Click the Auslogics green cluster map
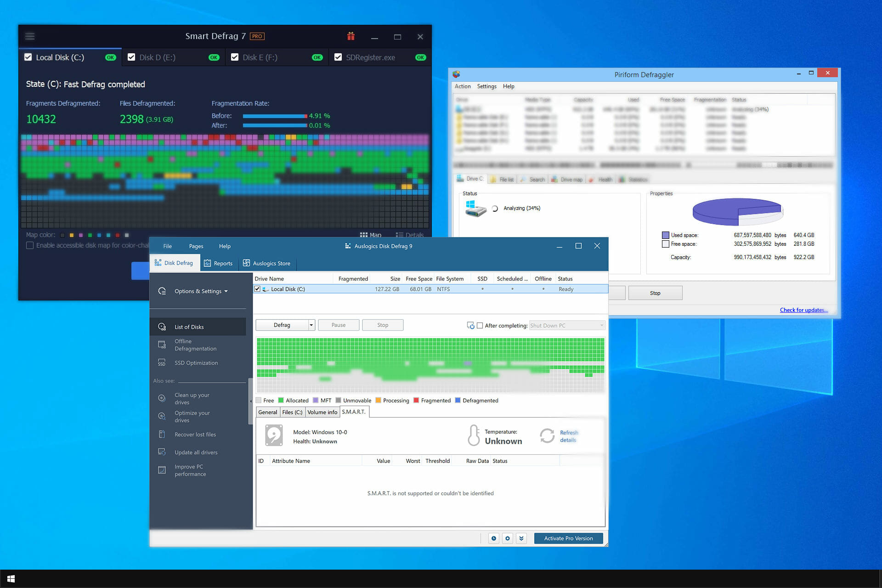Screen dimensions: 882x588 pyautogui.click(x=430, y=365)
